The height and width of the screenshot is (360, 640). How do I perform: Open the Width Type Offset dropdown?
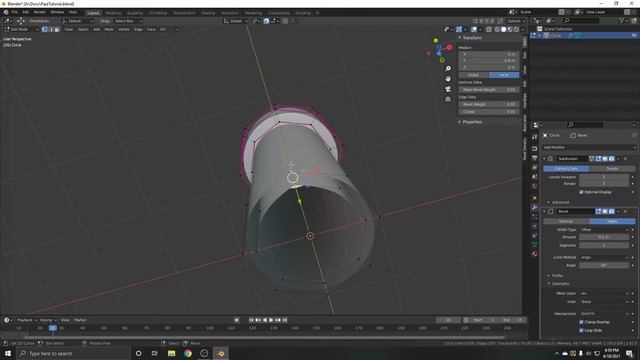click(604, 230)
